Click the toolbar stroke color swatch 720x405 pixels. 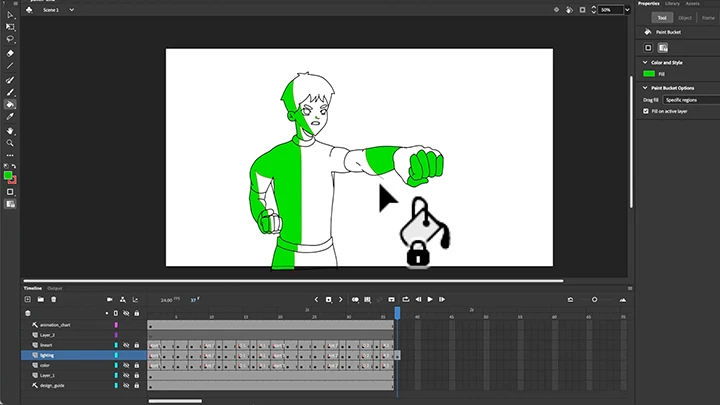13,180
